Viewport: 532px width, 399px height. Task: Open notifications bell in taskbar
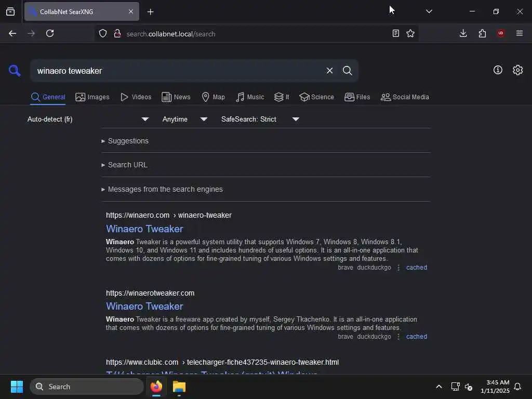pos(517,387)
